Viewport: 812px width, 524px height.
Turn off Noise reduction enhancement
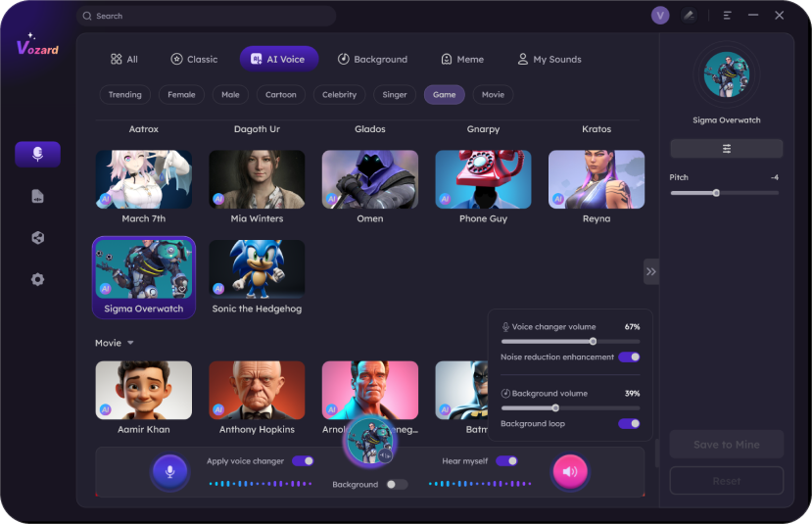(629, 357)
